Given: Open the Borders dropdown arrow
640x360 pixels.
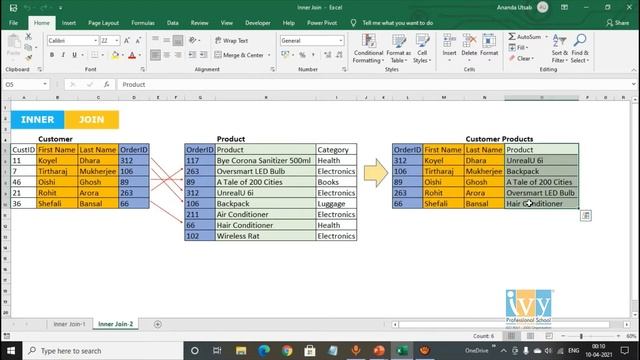Looking at the screenshot, I should tap(102, 55).
